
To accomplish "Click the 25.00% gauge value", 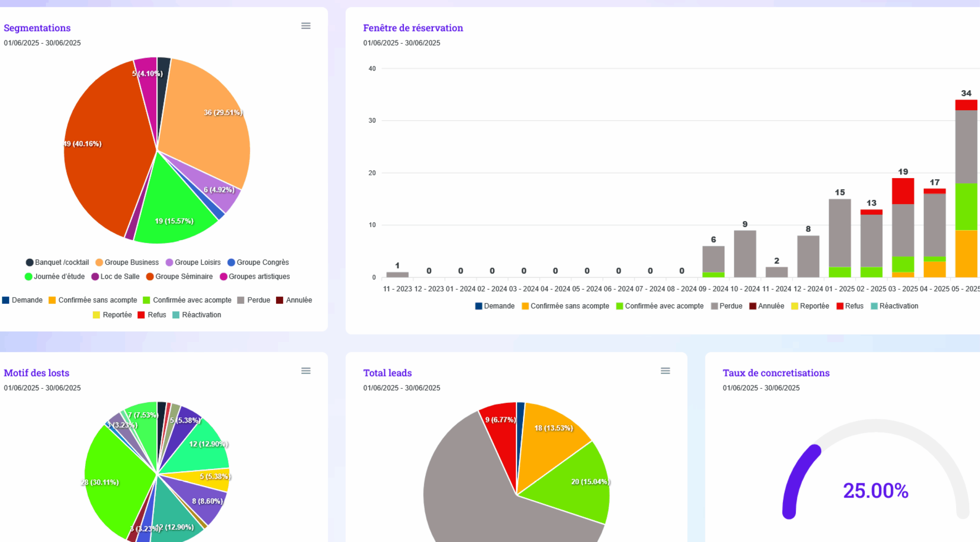I will [x=875, y=491].
